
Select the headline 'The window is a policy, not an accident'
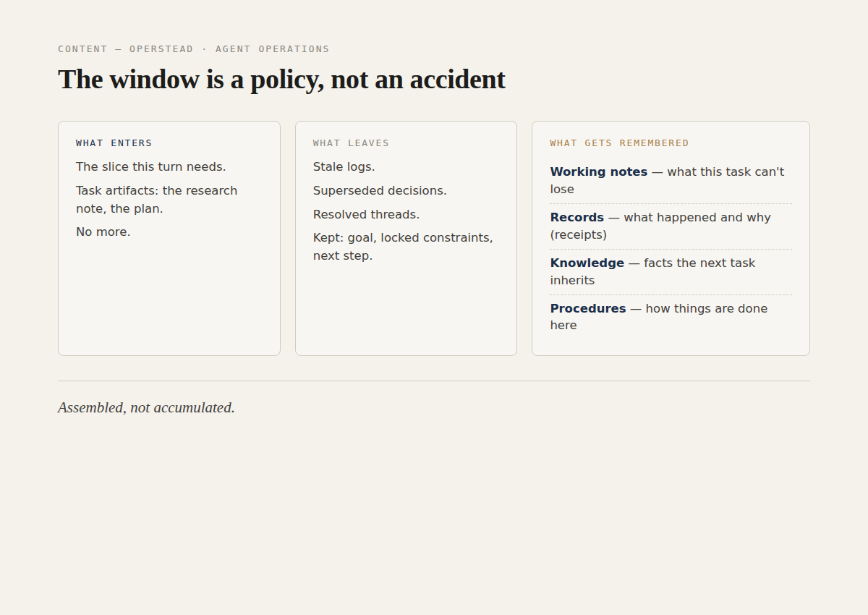click(281, 80)
